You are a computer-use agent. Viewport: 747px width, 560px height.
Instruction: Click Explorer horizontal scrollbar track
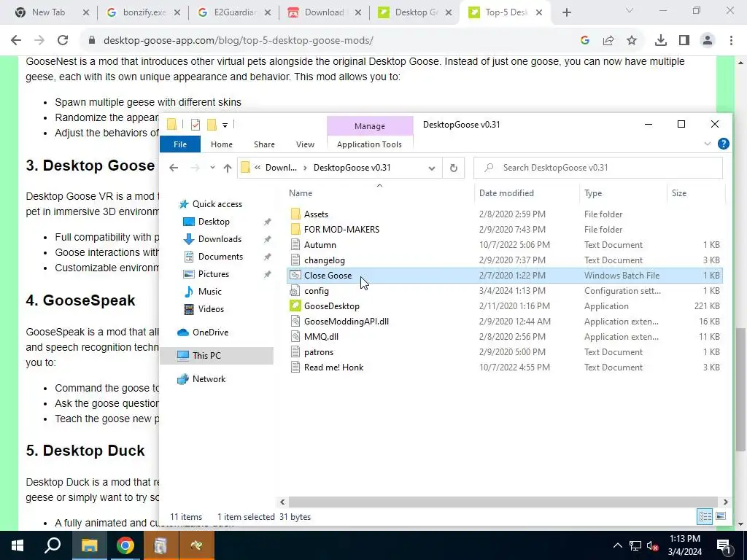coord(503,502)
